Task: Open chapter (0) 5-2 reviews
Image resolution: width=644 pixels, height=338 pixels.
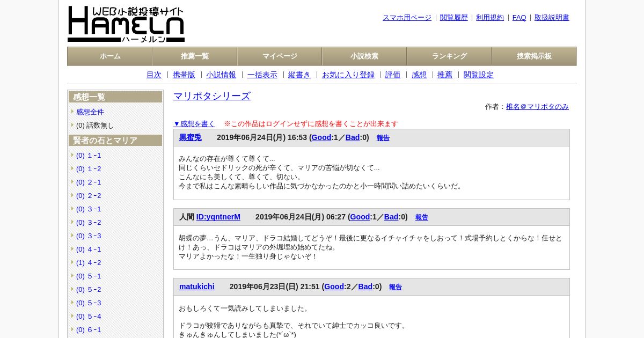Action: (x=89, y=290)
